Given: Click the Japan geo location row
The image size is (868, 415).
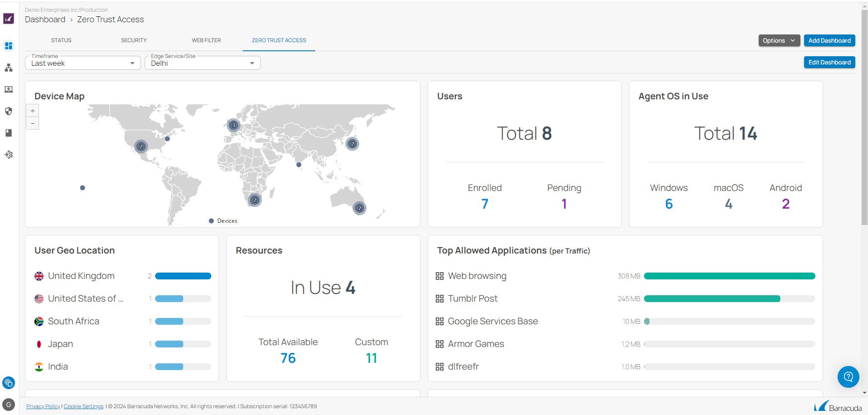Looking at the screenshot, I should (x=123, y=344).
